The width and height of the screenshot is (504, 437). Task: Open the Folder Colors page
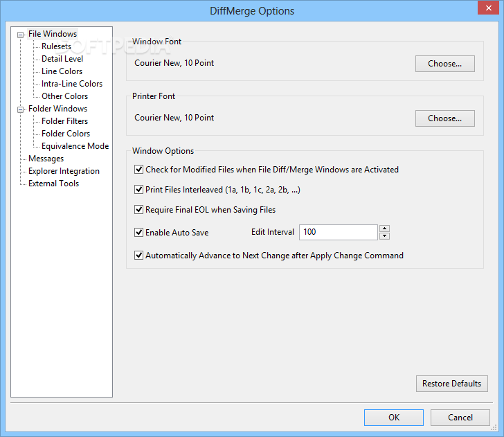[x=66, y=134]
